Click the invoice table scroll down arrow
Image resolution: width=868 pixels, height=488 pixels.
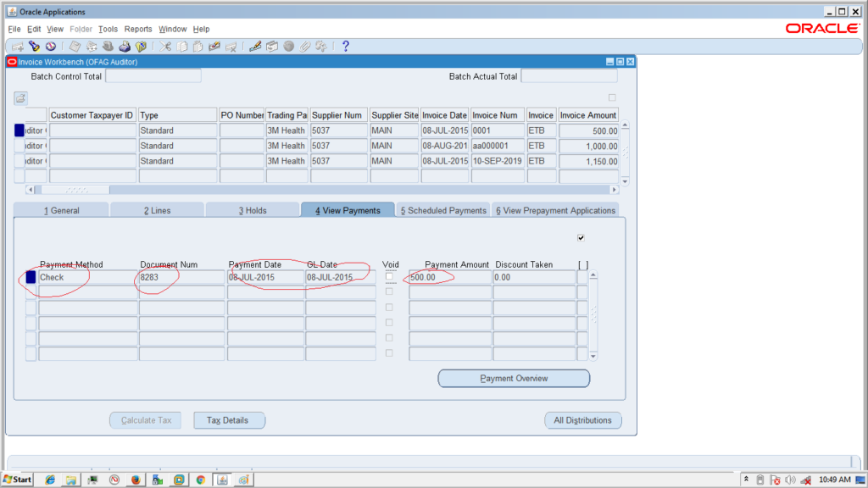[x=625, y=181]
